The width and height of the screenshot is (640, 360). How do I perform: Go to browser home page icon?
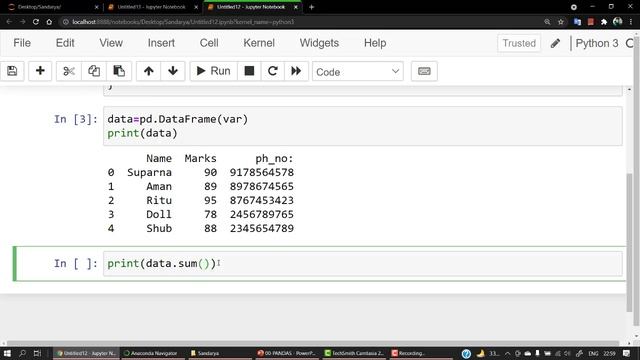coord(49,22)
